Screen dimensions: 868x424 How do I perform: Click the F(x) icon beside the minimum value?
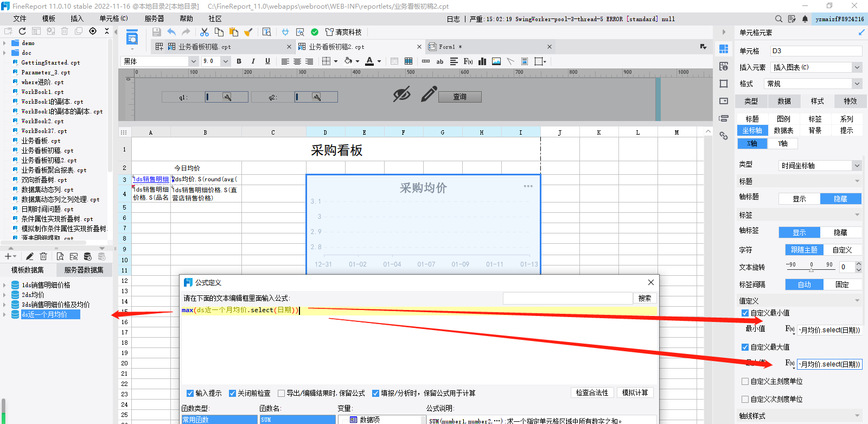(790, 329)
